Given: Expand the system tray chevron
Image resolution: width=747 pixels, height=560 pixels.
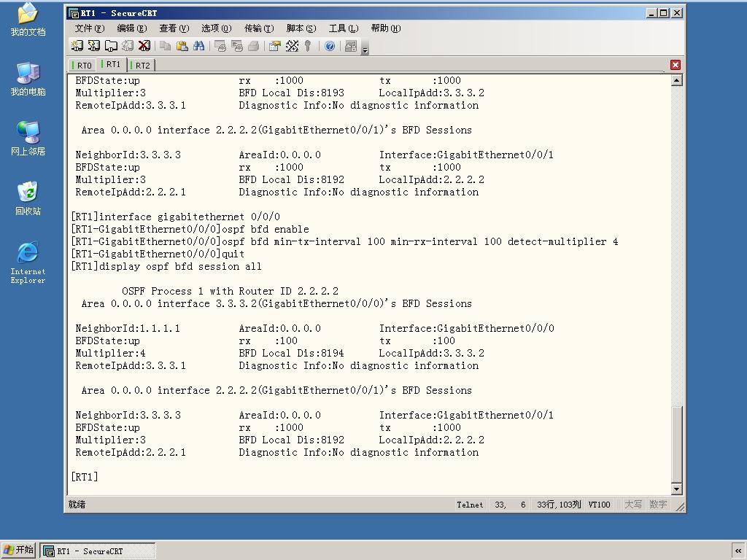Looking at the screenshot, I should click(x=738, y=551).
